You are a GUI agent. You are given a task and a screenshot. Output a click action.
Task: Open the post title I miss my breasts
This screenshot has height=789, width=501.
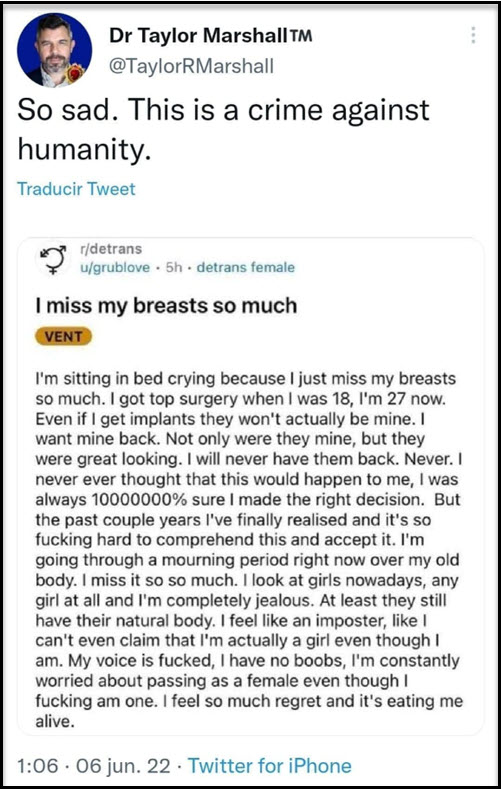166,305
